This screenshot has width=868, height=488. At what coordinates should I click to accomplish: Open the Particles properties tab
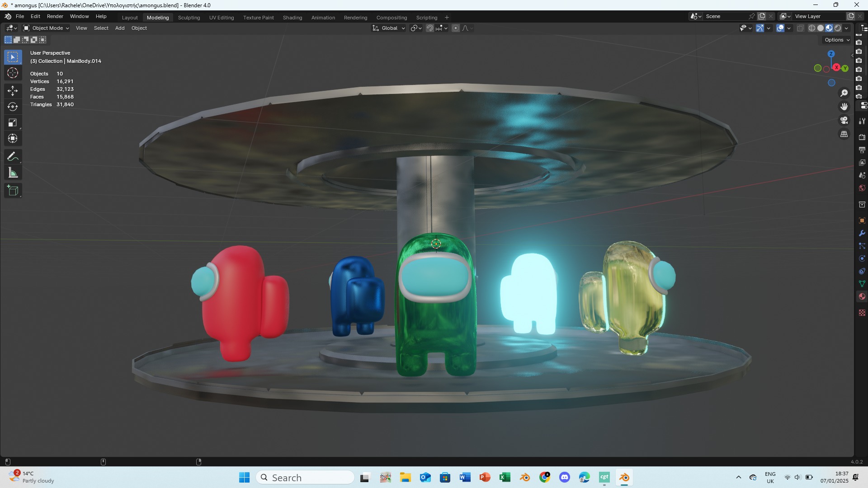pyautogui.click(x=862, y=246)
